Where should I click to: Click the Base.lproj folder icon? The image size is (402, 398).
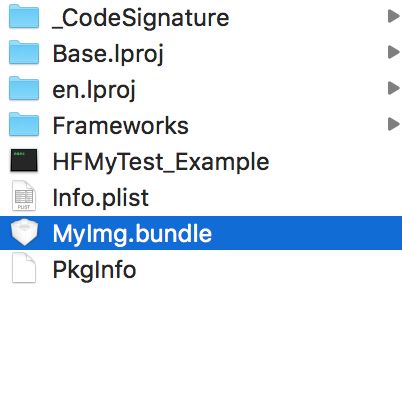click(24, 52)
